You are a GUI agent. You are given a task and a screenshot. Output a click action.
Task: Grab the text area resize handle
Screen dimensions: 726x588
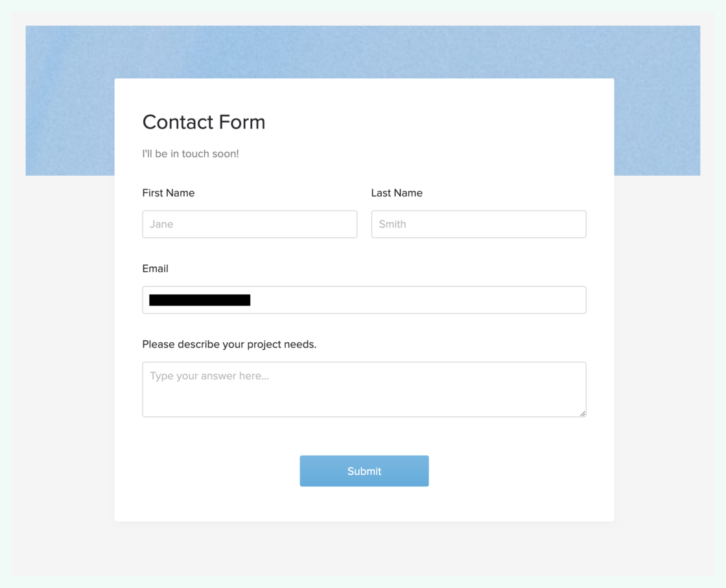583,413
